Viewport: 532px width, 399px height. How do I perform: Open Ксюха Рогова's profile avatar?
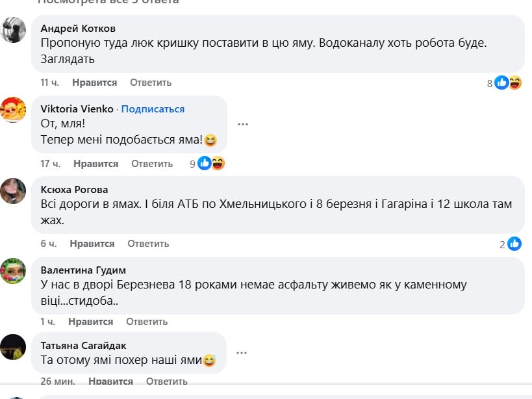click(14, 190)
